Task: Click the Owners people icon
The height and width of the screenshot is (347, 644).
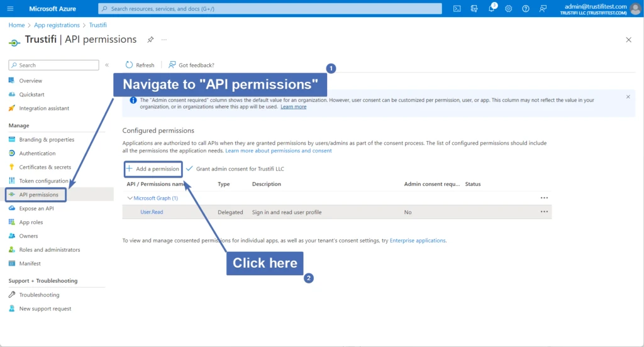Action: tap(11, 236)
